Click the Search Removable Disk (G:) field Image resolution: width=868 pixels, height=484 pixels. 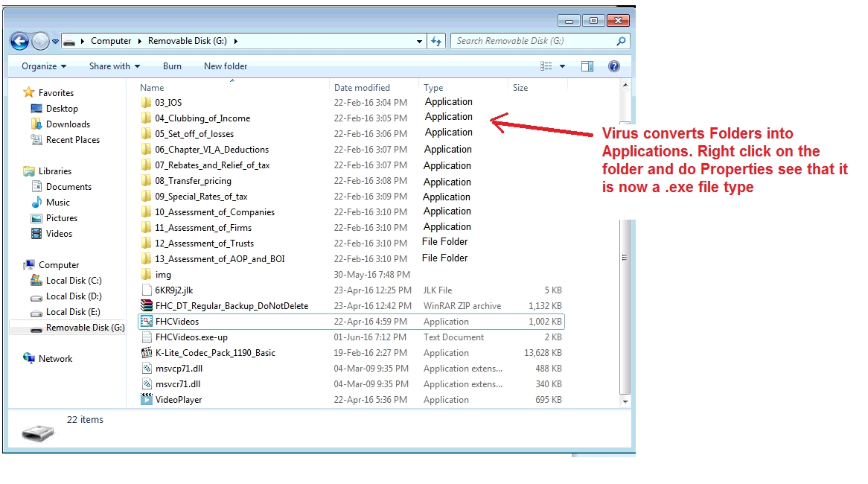coord(534,41)
